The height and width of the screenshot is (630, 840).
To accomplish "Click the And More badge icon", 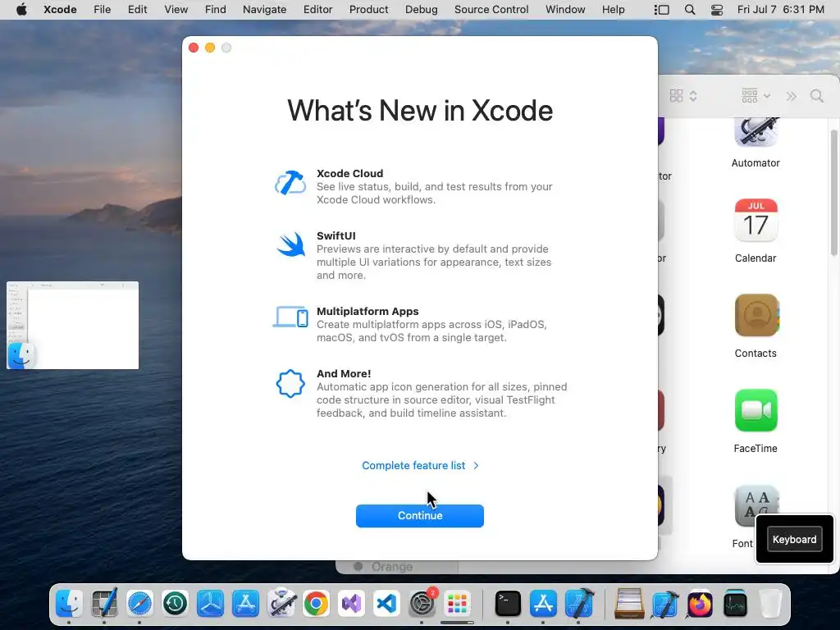I will point(290,384).
